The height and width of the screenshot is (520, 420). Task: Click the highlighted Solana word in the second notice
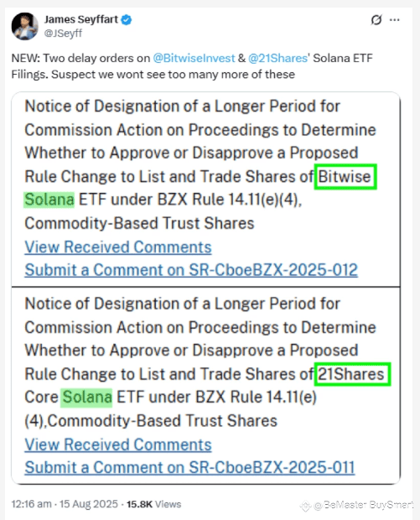pos(86,398)
